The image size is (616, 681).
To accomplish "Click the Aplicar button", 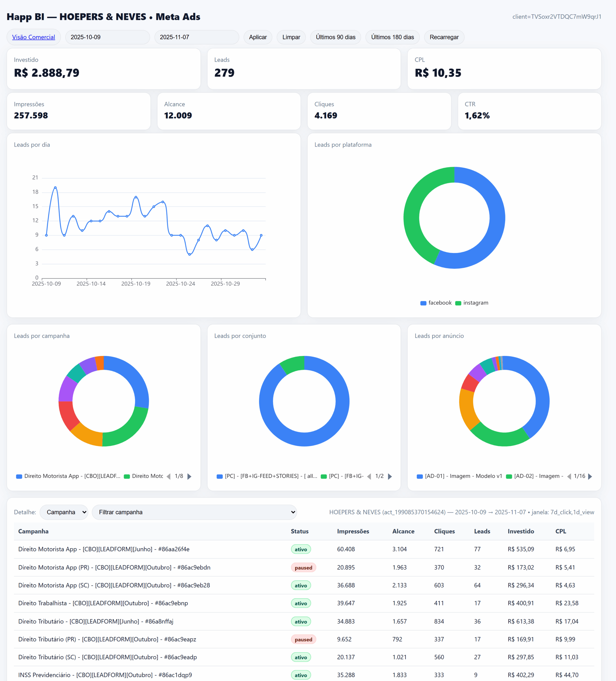I will click(x=258, y=37).
